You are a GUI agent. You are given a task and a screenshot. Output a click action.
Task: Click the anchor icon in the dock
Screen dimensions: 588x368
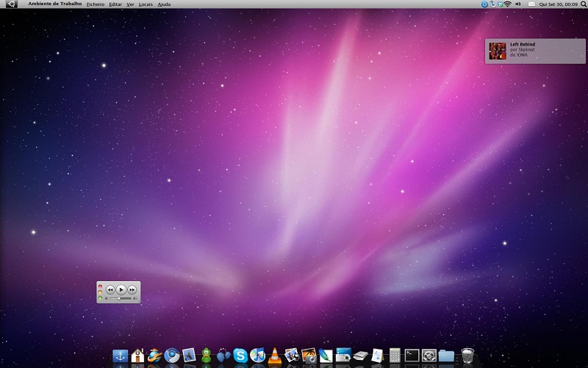(119, 355)
